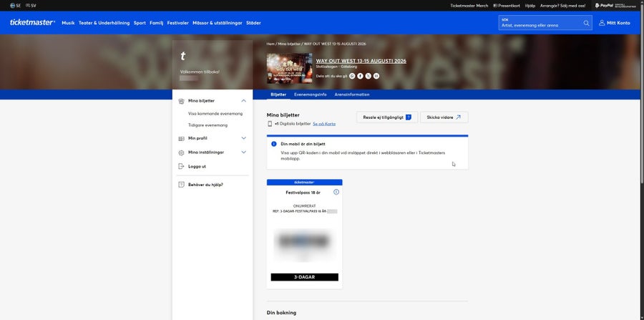This screenshot has width=644, height=320.
Task: Open the Sport menu
Action: [x=140, y=23]
